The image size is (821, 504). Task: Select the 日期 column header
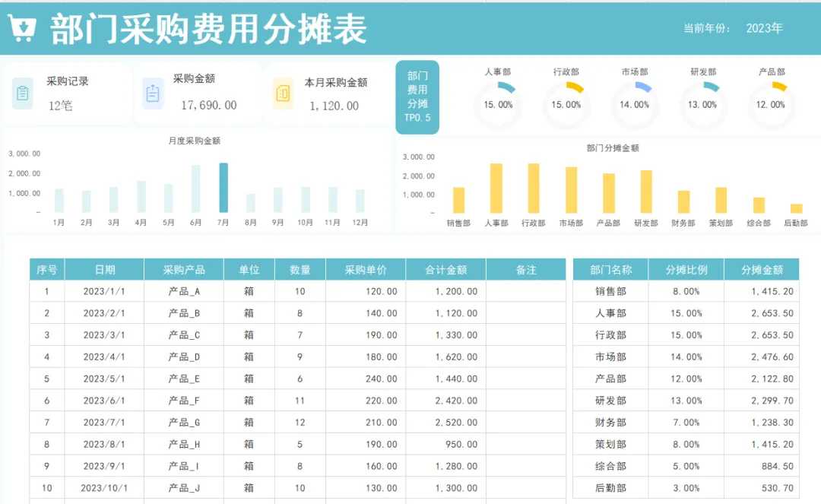tap(104, 270)
